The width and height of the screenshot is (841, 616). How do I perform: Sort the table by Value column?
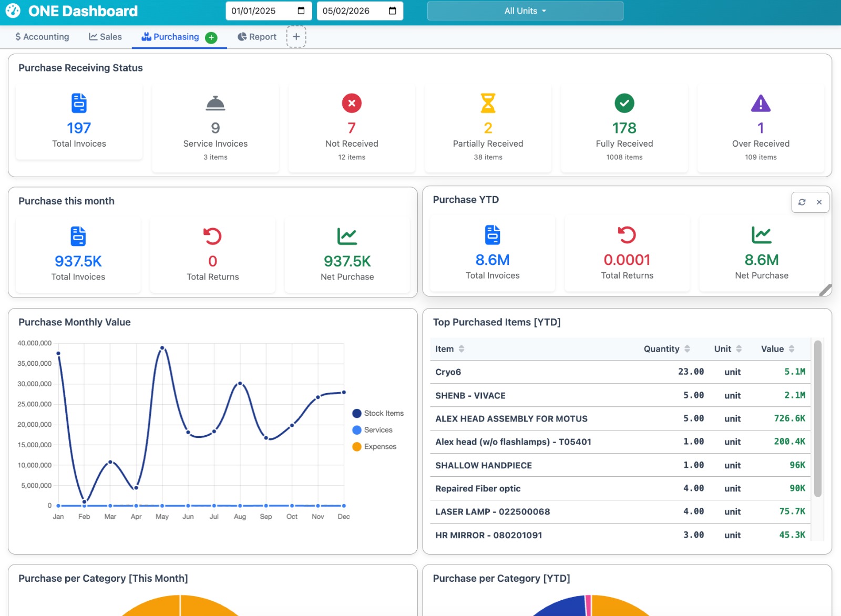click(777, 349)
